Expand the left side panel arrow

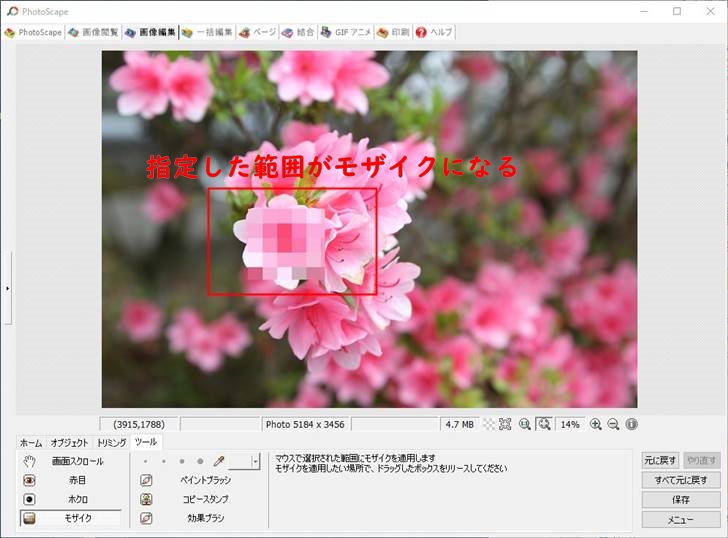[x=7, y=288]
